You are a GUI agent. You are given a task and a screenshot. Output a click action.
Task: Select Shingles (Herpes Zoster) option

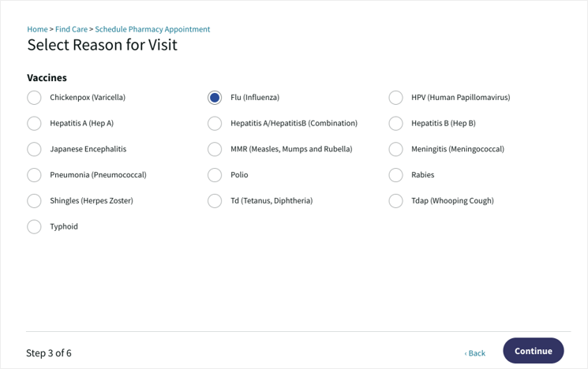point(34,201)
